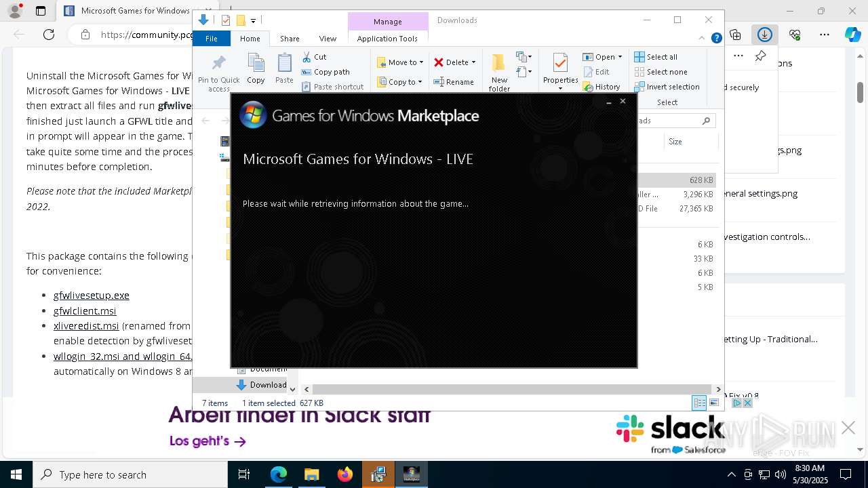This screenshot has width=868, height=488.
Task: Click the Windows Start button
Action: click(16, 474)
